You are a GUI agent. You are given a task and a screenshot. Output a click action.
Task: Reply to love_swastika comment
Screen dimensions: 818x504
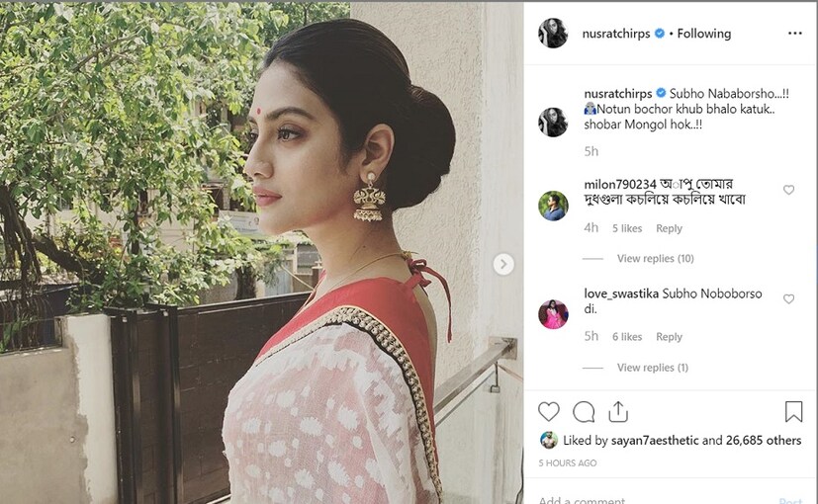coord(669,337)
